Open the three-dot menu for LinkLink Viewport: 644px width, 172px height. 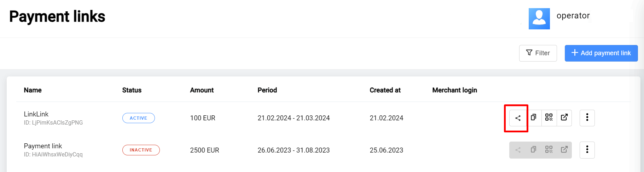click(587, 118)
